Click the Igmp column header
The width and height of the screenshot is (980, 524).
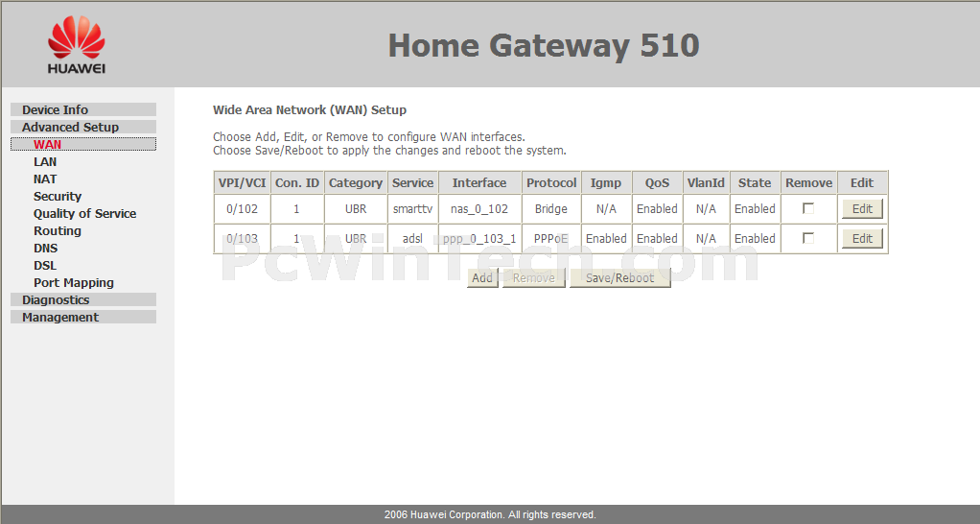click(x=606, y=182)
